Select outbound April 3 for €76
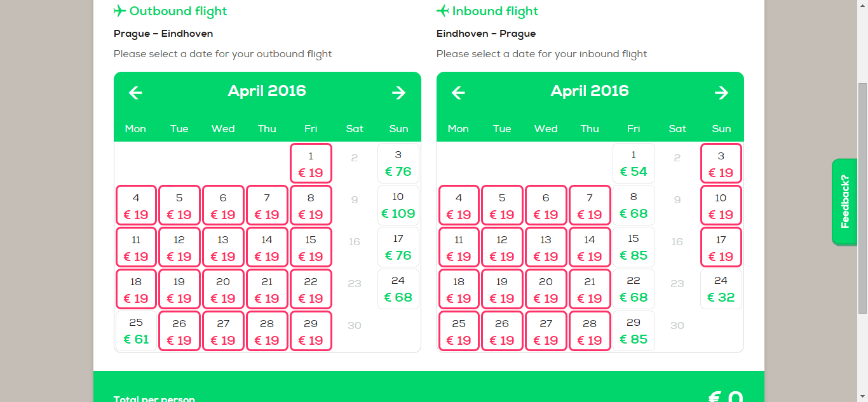The width and height of the screenshot is (868, 402). [x=398, y=164]
